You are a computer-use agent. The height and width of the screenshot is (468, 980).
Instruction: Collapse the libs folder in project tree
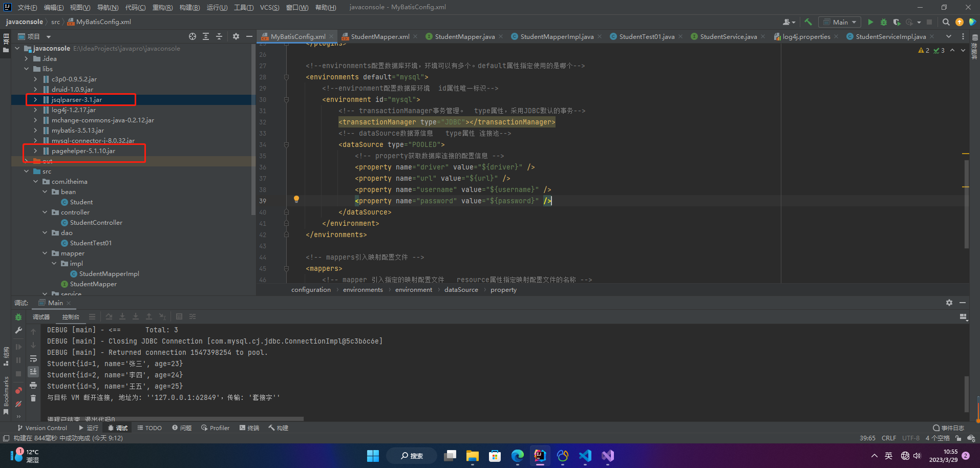[x=27, y=69]
